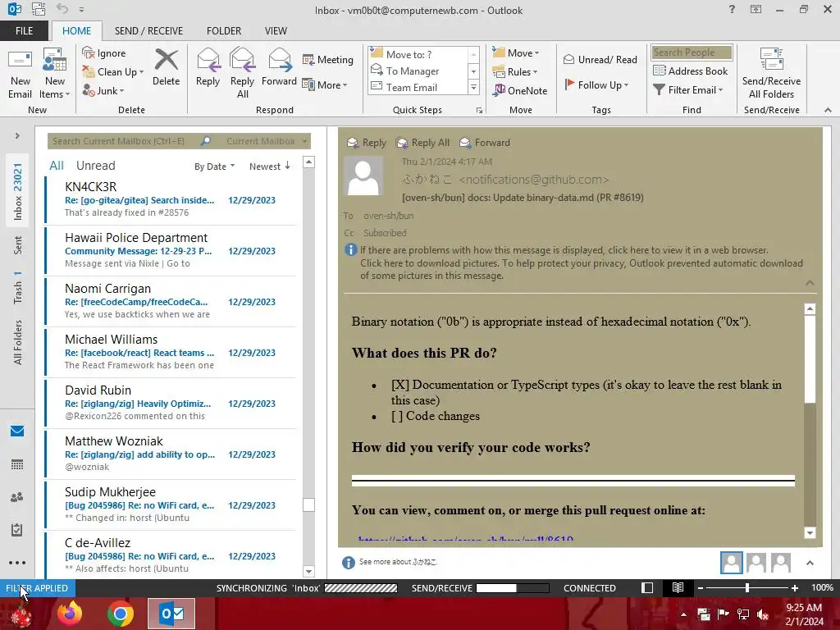Open the Follow Up flag menu
The width and height of the screenshot is (840, 630).
click(x=597, y=84)
